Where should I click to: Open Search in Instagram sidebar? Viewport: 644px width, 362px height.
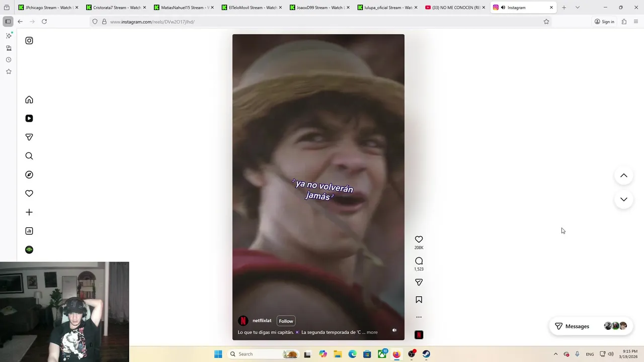(x=29, y=156)
